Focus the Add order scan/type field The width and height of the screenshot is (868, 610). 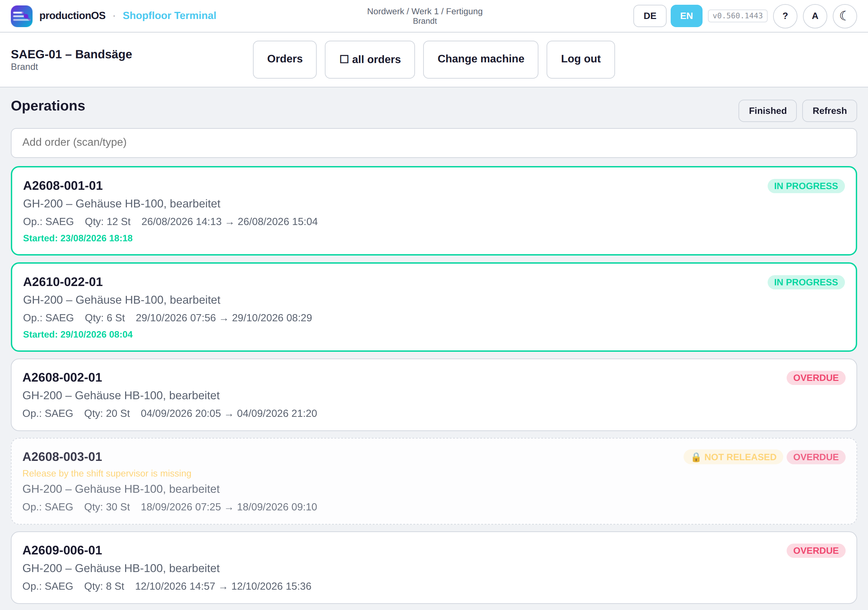[x=434, y=143]
